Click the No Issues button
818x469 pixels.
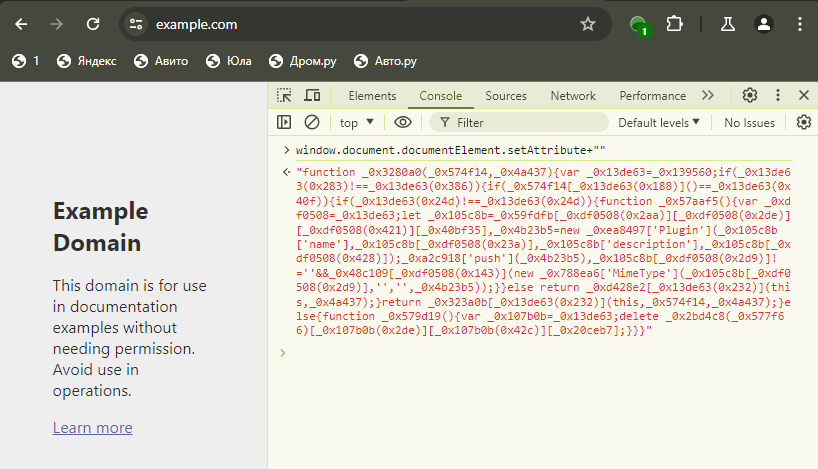pos(749,122)
